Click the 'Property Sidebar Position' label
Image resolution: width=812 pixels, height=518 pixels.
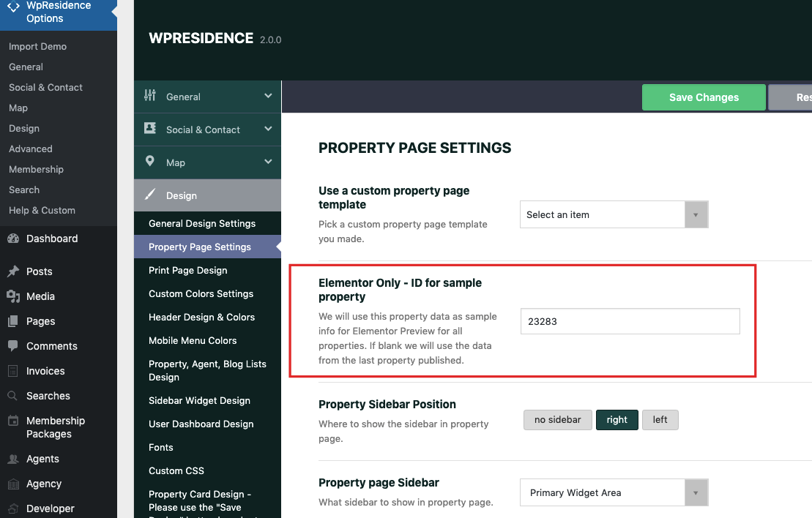click(387, 404)
